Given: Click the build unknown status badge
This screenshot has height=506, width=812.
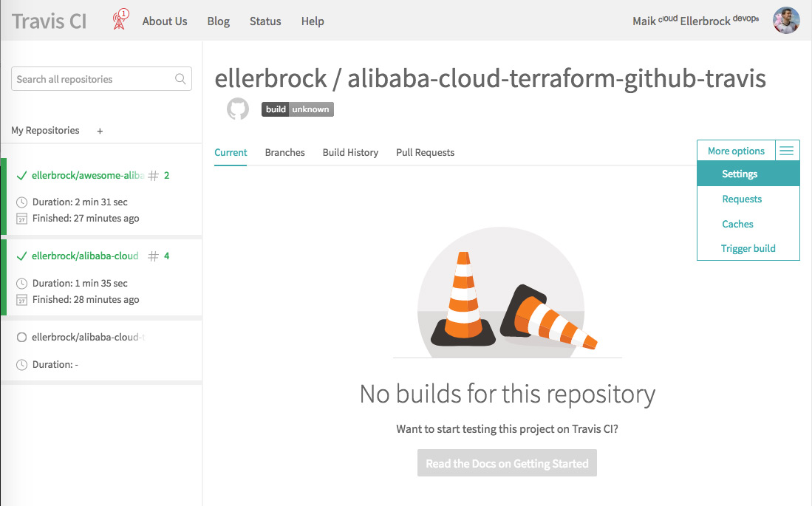Looking at the screenshot, I should [298, 109].
